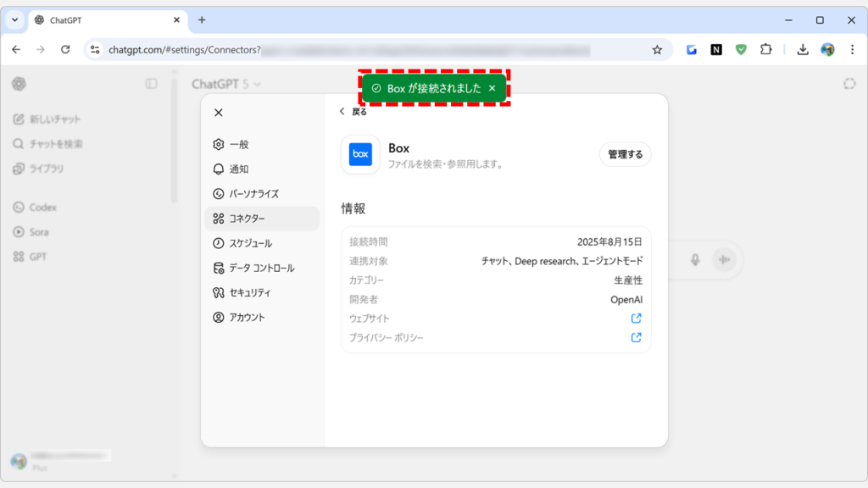Open the ライブラリ library

tap(39, 169)
